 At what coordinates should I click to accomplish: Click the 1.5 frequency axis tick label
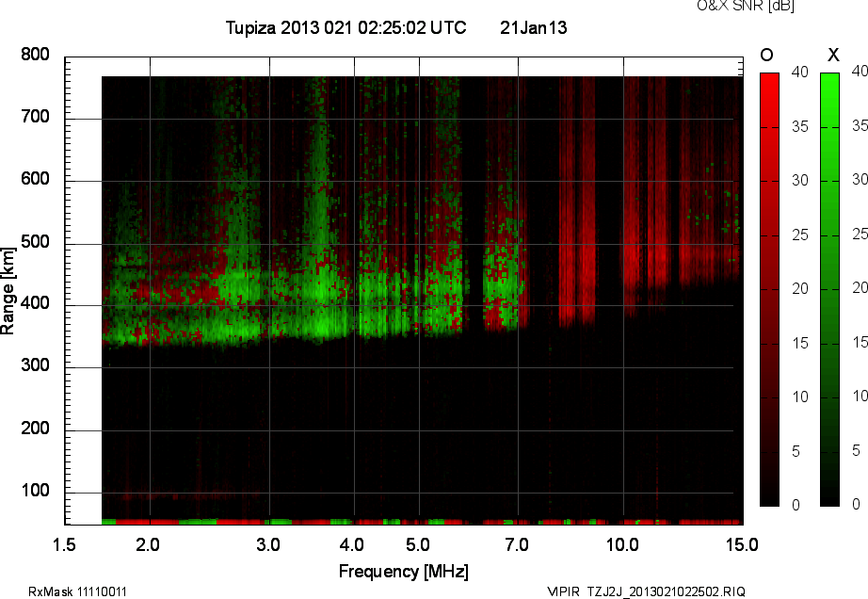(x=64, y=544)
